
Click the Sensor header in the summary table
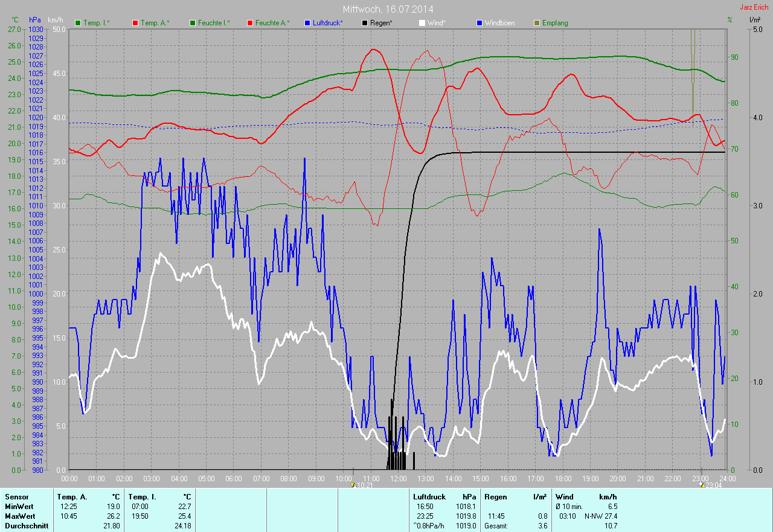[16, 496]
